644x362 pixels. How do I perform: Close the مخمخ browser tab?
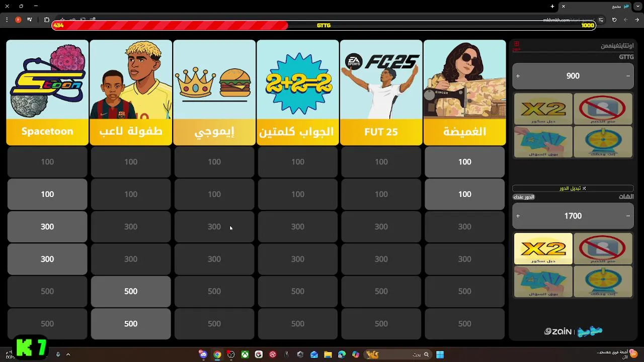tap(563, 6)
